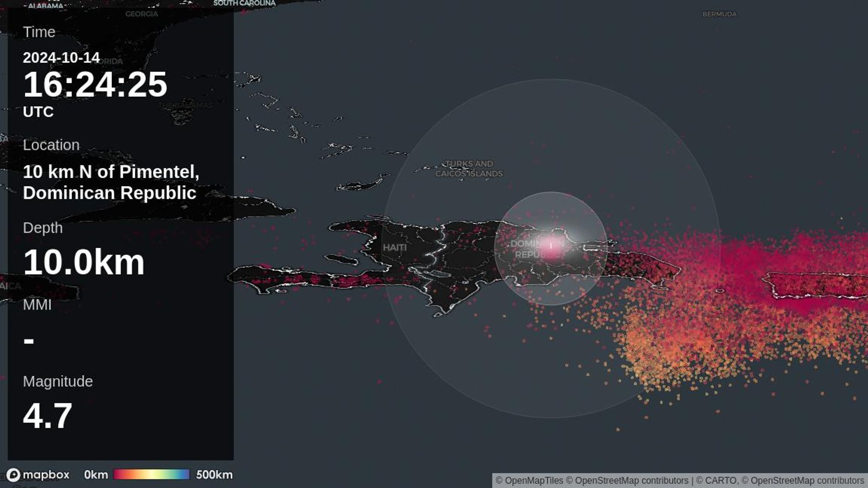
Task: Click the UTC label
Action: (x=38, y=112)
